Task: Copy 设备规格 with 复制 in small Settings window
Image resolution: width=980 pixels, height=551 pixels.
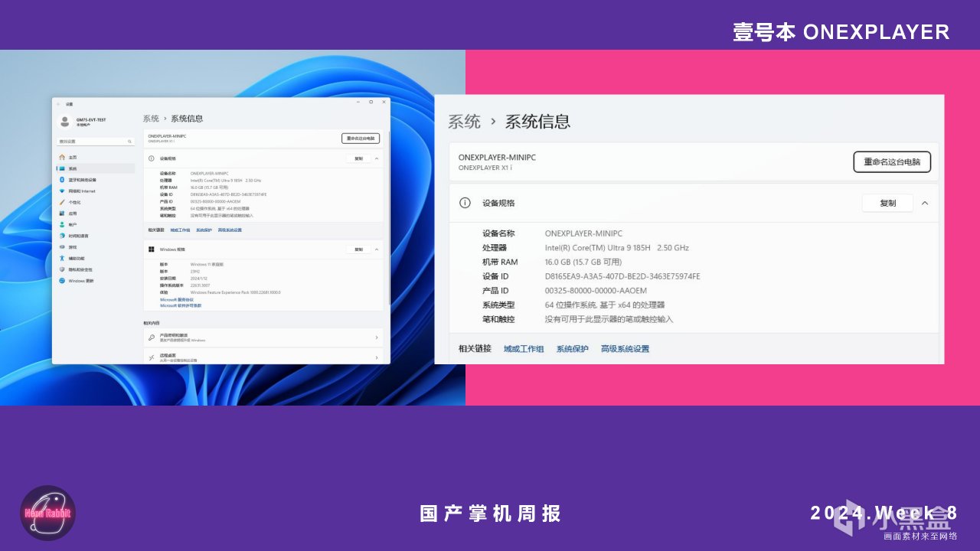Action: [358, 158]
